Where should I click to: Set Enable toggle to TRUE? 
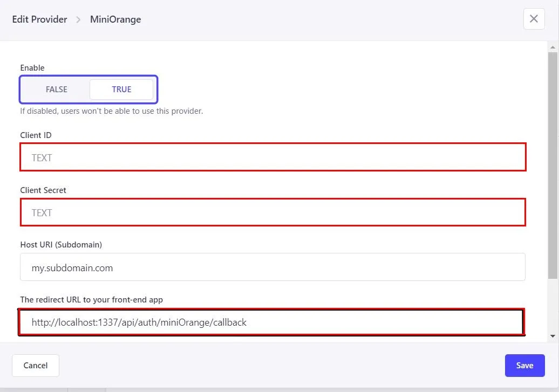tap(121, 90)
